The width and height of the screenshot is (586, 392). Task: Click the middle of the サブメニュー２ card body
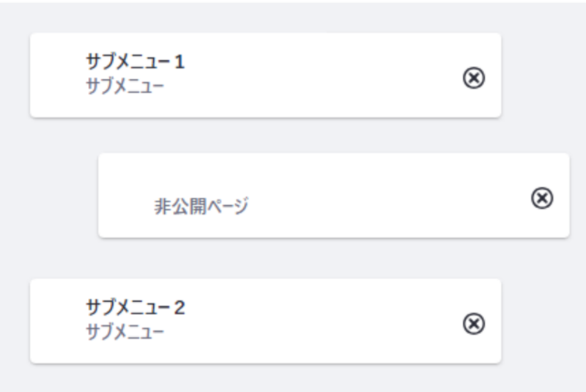point(315,321)
